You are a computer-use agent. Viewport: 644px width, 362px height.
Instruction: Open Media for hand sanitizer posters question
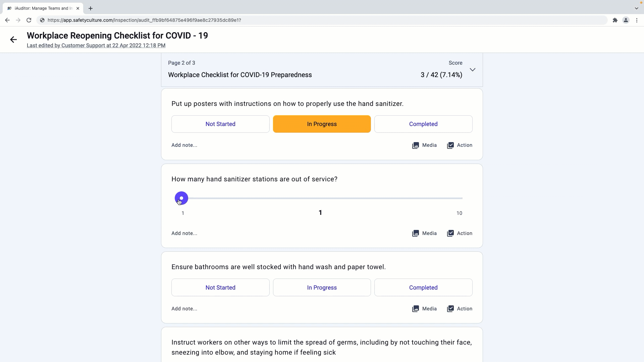(x=424, y=145)
